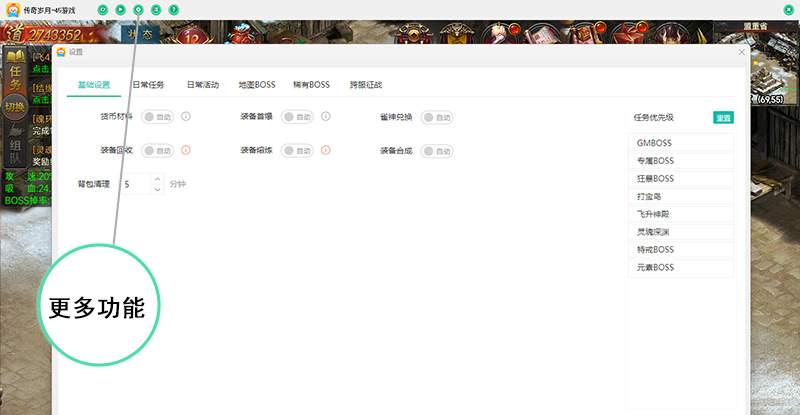Toggle the 货币材料 auto switch
Viewport: 800px width, 415px height.
[158, 117]
